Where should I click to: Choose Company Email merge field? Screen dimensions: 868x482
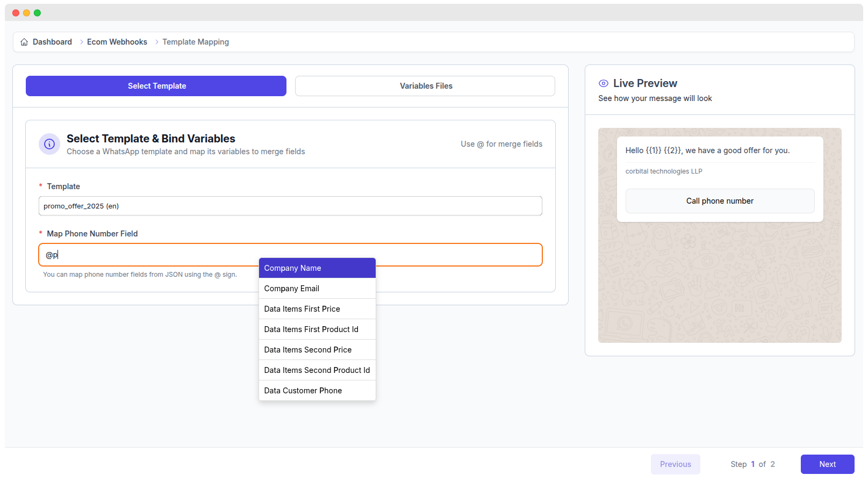point(317,289)
